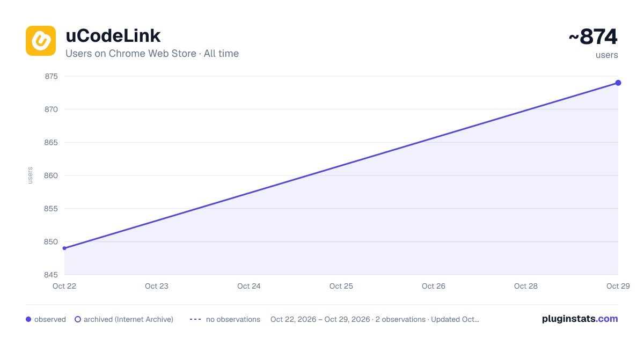Click the ~874 user count
Image resolution: width=644 pixels, height=338 pixels.
coord(593,37)
